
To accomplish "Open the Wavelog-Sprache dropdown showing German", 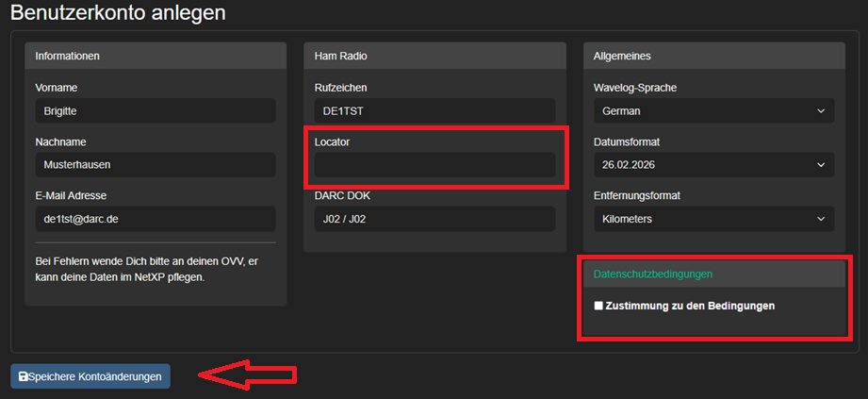I will pos(713,110).
